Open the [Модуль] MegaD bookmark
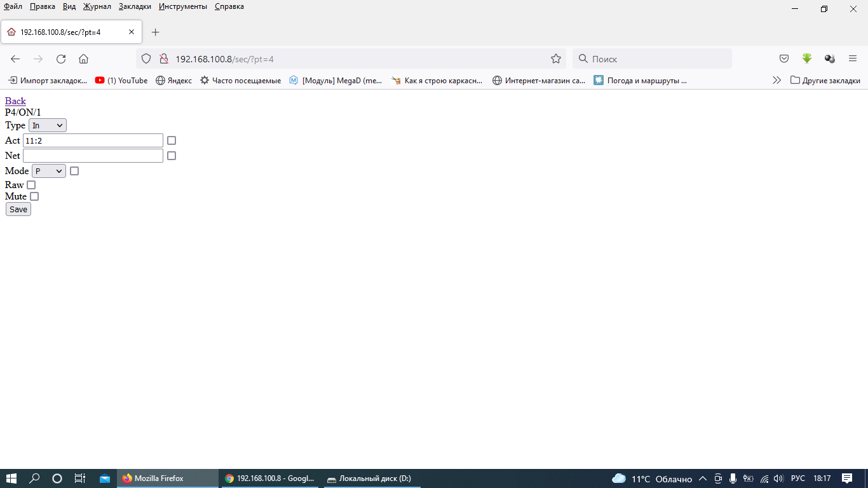 tap(336, 81)
